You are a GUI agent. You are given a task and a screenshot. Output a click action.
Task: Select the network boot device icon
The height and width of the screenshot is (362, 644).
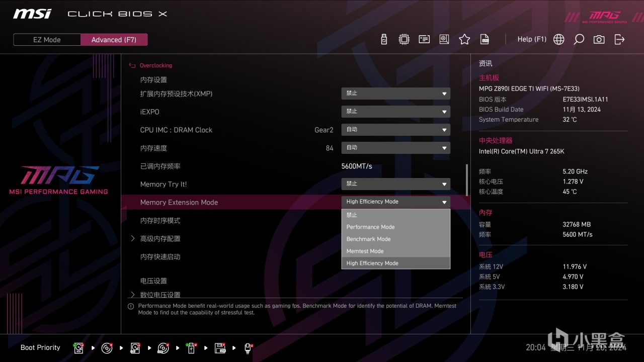click(248, 348)
